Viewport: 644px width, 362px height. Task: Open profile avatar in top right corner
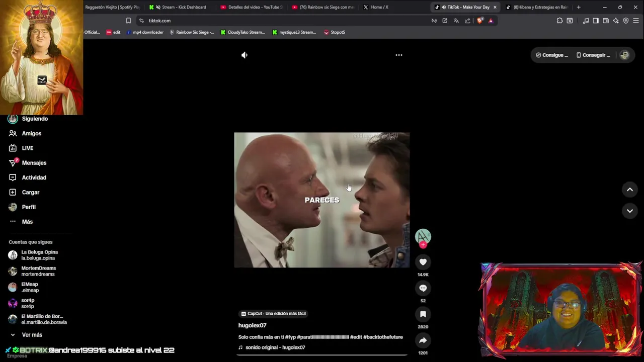[624, 55]
